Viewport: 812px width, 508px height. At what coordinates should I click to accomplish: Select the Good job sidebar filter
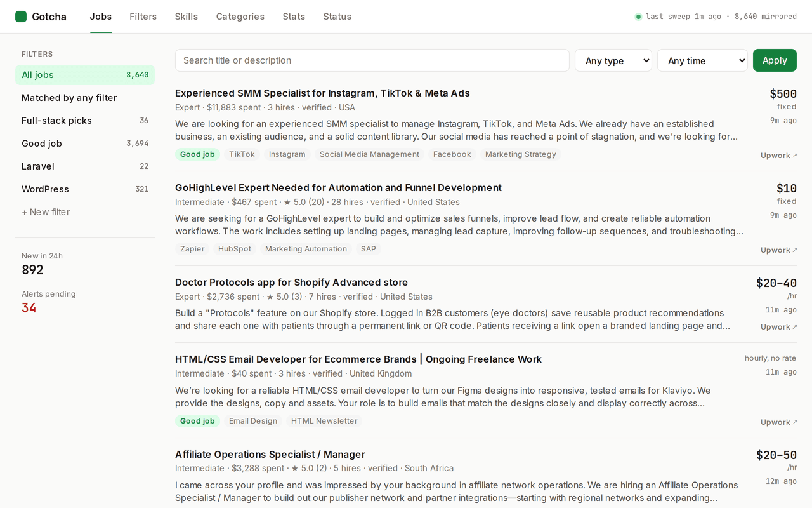pyautogui.click(x=85, y=144)
